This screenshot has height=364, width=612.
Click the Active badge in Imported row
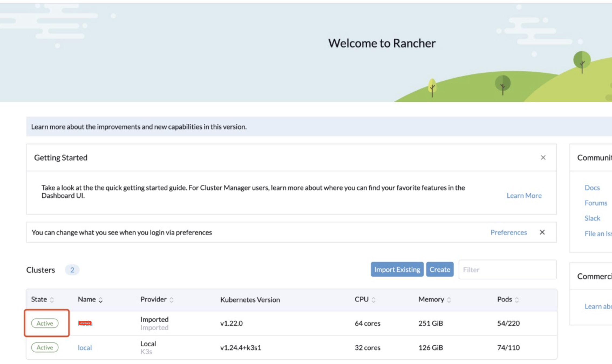tap(45, 323)
